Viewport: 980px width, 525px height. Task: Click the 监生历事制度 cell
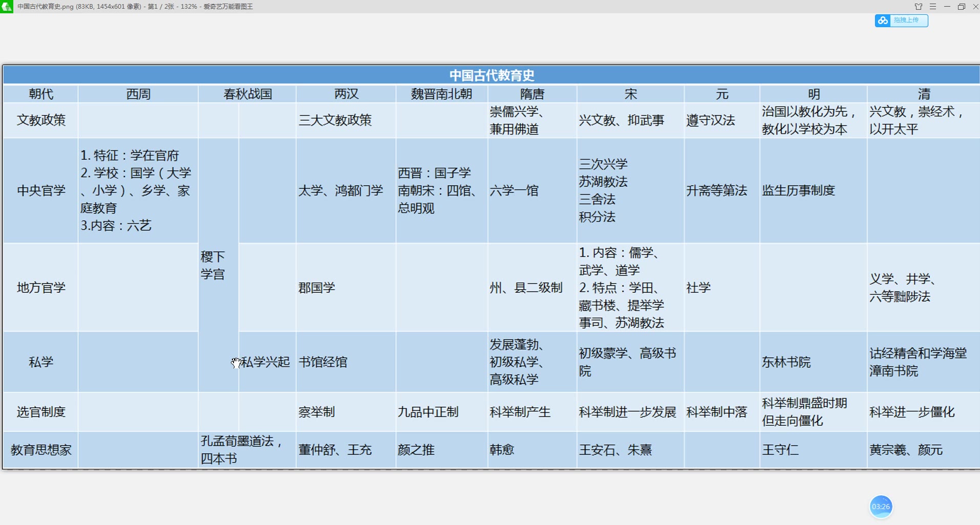814,190
